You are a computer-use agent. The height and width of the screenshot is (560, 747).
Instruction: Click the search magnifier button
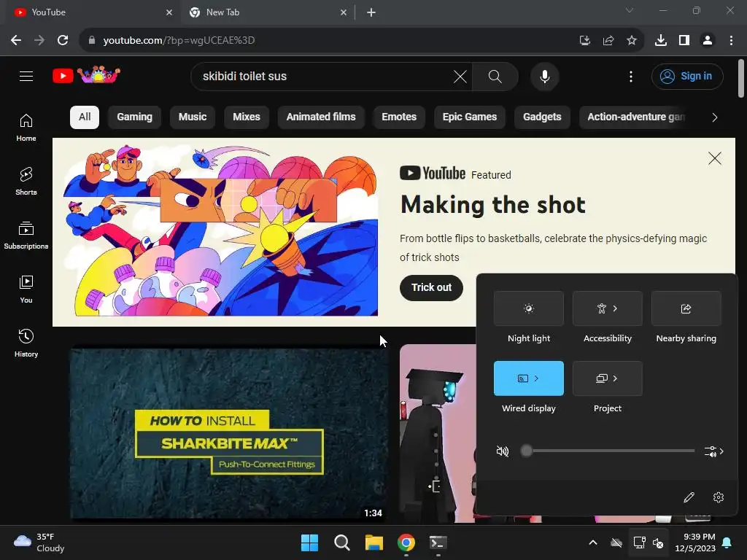pos(495,76)
